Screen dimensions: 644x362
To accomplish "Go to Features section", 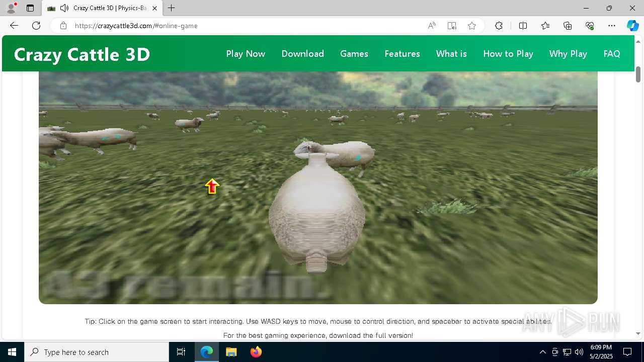I will pos(402,54).
